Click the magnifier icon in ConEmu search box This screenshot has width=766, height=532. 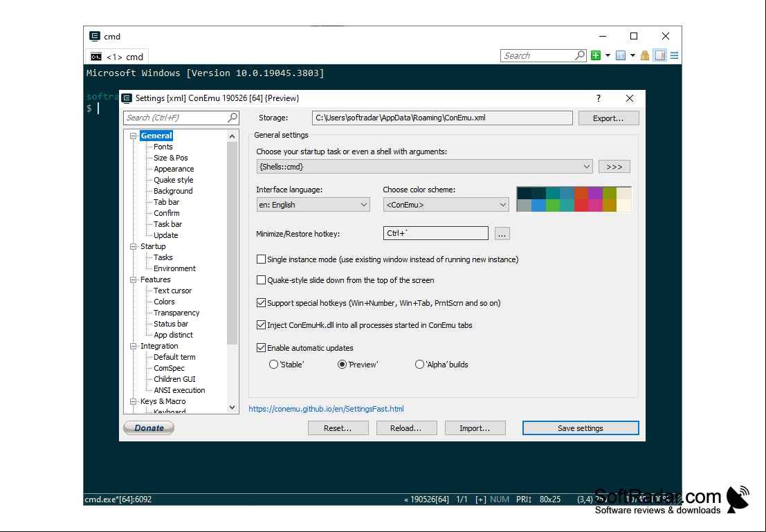tap(580, 55)
